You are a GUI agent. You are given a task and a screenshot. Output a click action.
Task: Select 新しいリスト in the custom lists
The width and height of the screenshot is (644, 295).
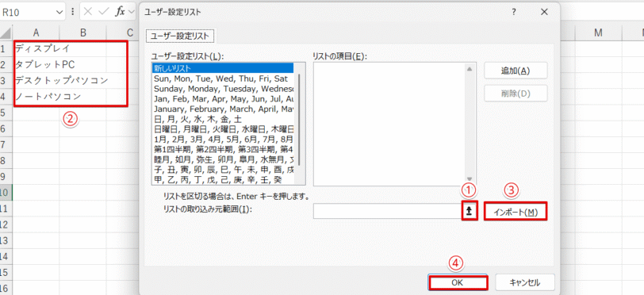(223, 67)
